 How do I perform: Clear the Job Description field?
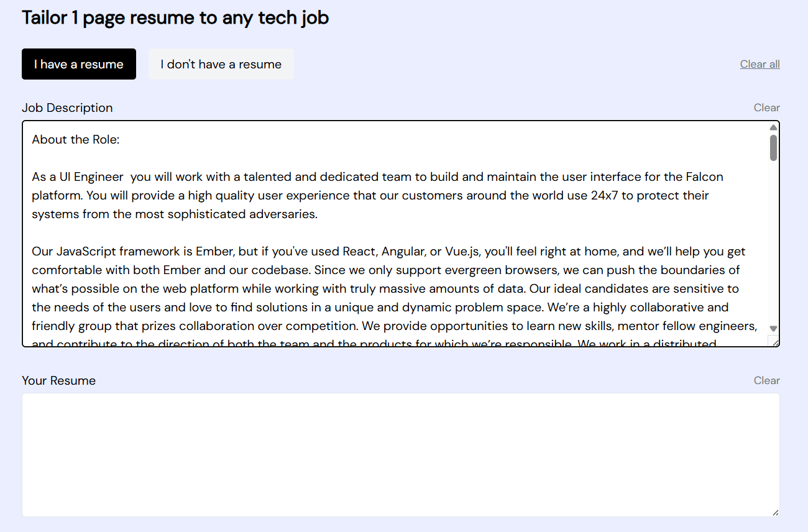tap(766, 108)
